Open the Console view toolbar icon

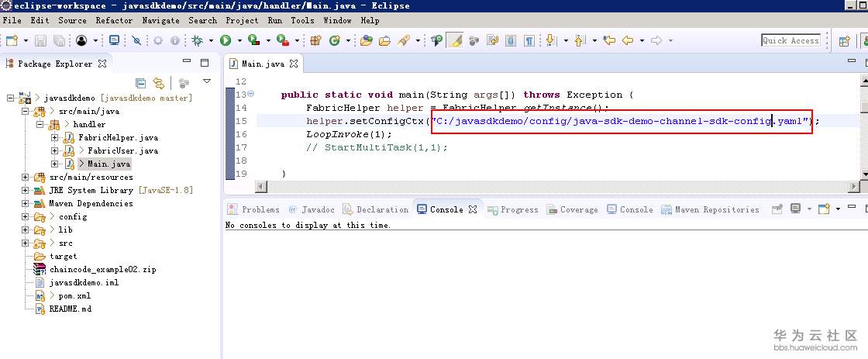(114, 40)
